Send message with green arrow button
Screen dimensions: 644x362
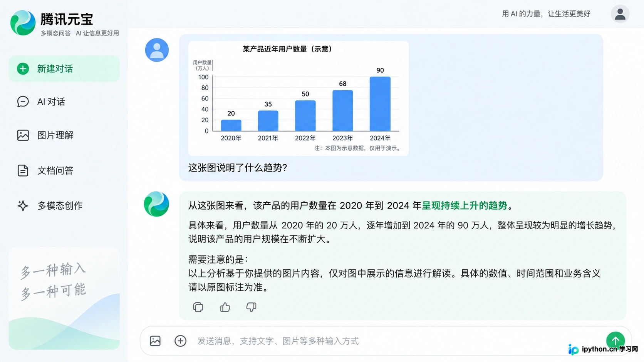(x=615, y=340)
